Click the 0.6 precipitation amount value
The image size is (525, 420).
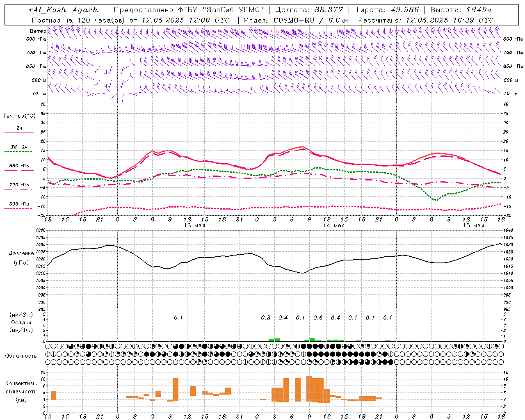pos(318,317)
